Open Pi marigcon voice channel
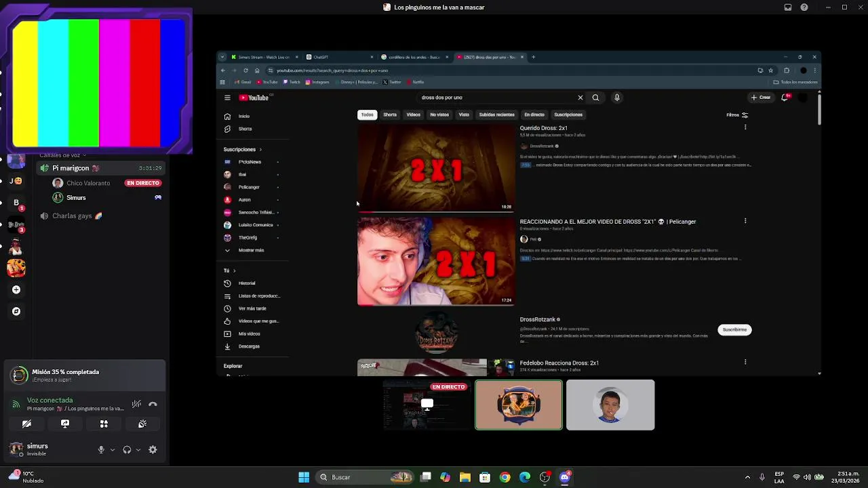This screenshot has width=868, height=488. point(100,168)
